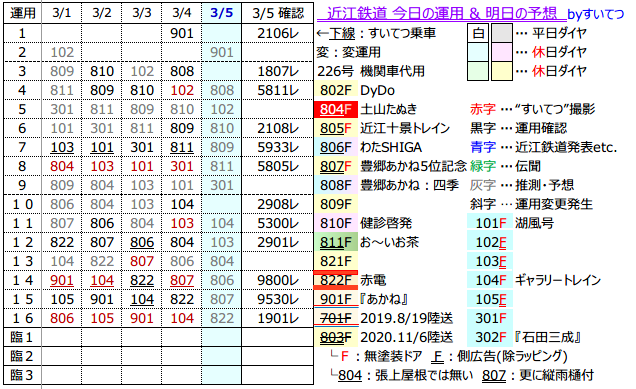The width and height of the screenshot is (636, 389).
Task: Select the blue 3/5 column header
Action: [x=221, y=13]
